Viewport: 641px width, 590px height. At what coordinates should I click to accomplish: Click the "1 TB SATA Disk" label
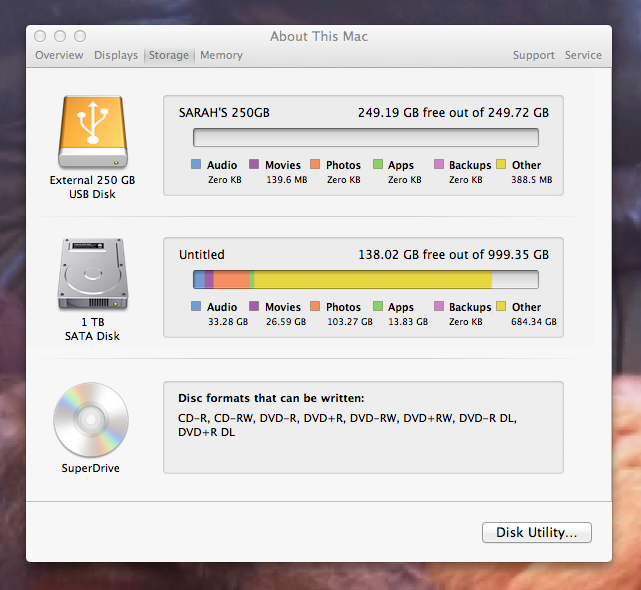pyautogui.click(x=92, y=329)
